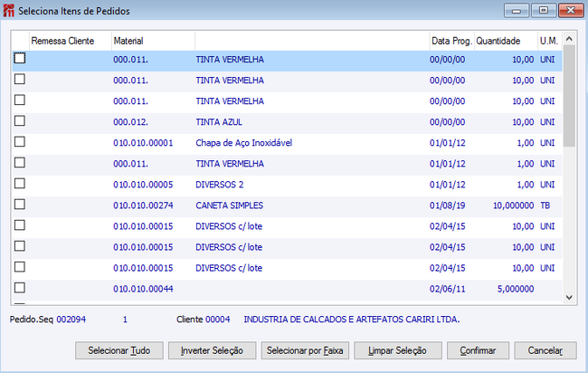Toggle the checkbox of the highlighted first row

pos(20,58)
